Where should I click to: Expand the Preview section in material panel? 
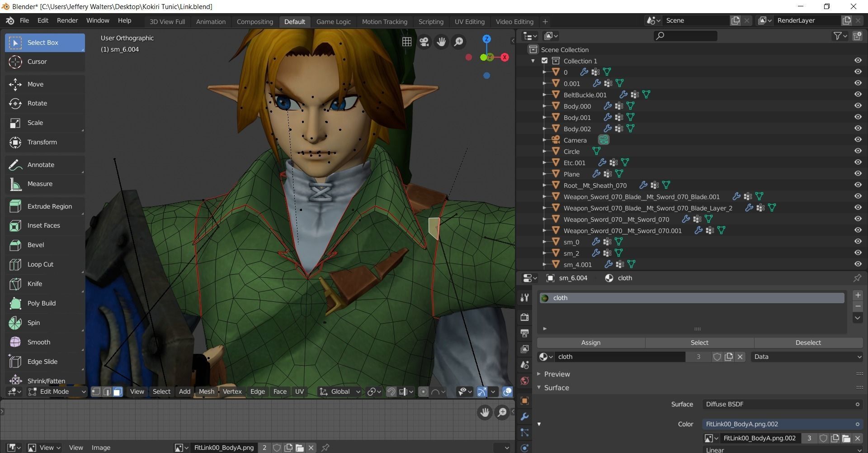(x=557, y=374)
